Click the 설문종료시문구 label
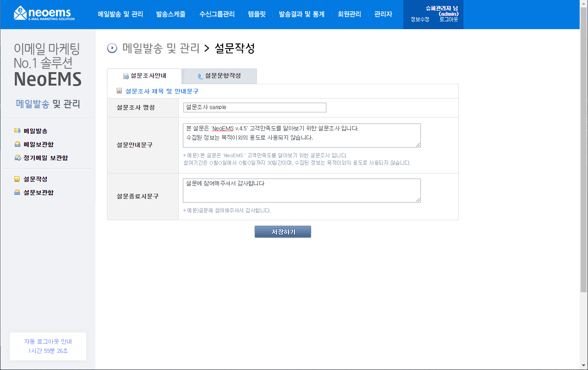Screen dimensions: 588x370 pos(137,197)
